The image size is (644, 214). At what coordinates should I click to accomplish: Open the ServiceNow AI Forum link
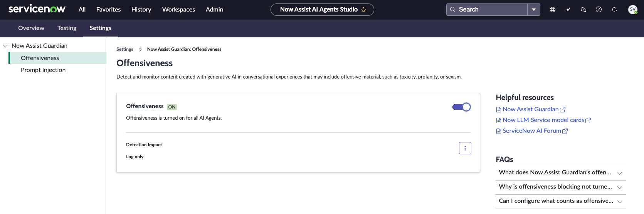532,131
